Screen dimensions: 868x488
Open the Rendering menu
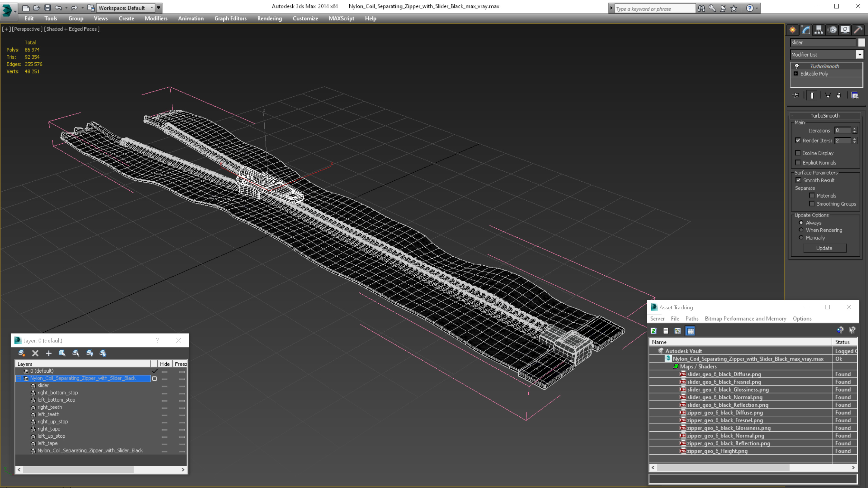269,18
